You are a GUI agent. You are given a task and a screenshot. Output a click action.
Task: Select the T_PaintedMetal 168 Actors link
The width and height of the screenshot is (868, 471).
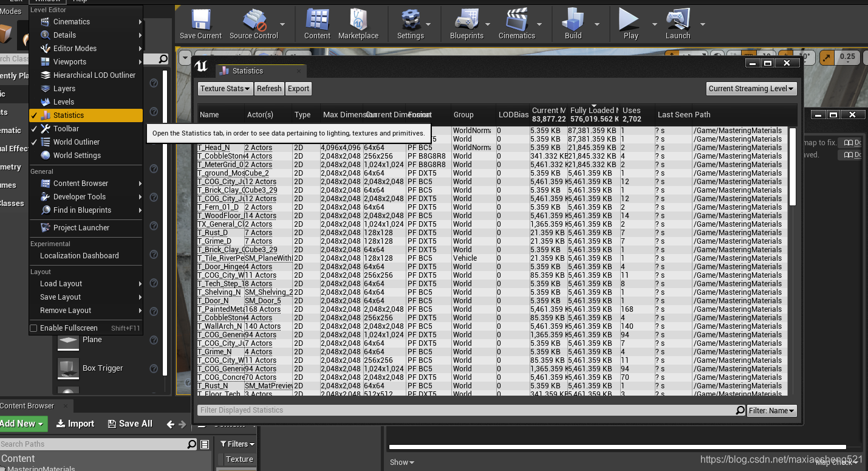click(263, 309)
